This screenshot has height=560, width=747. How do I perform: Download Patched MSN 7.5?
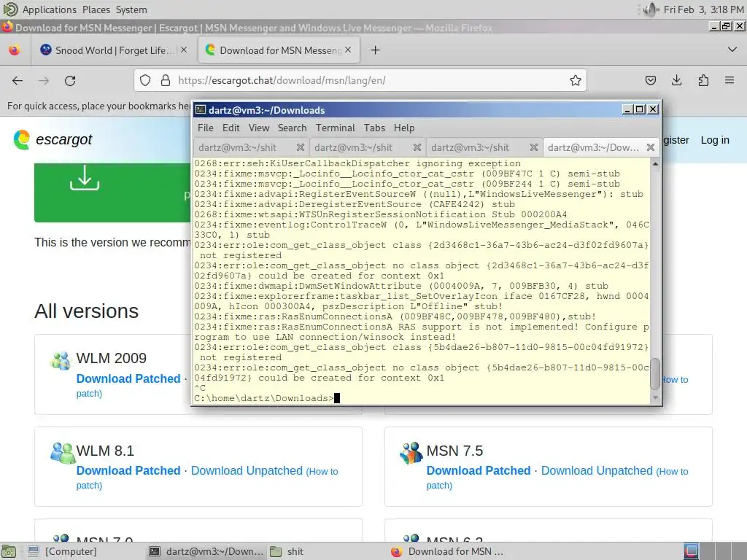(479, 470)
